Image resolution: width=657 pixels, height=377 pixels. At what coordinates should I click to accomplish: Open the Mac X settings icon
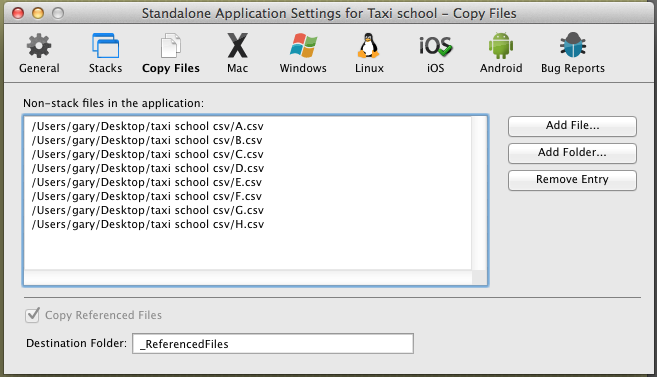coord(238,46)
